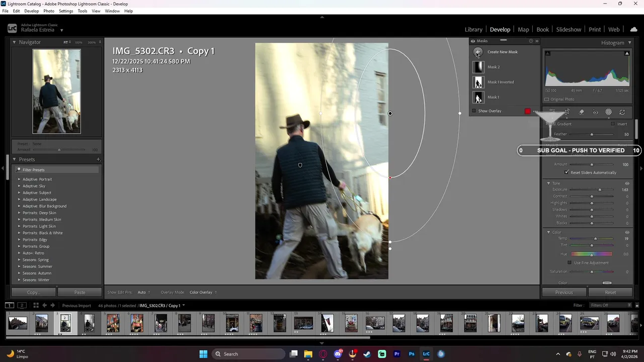Switch to the Map module
This screenshot has width=644, height=362.
coord(523,30)
